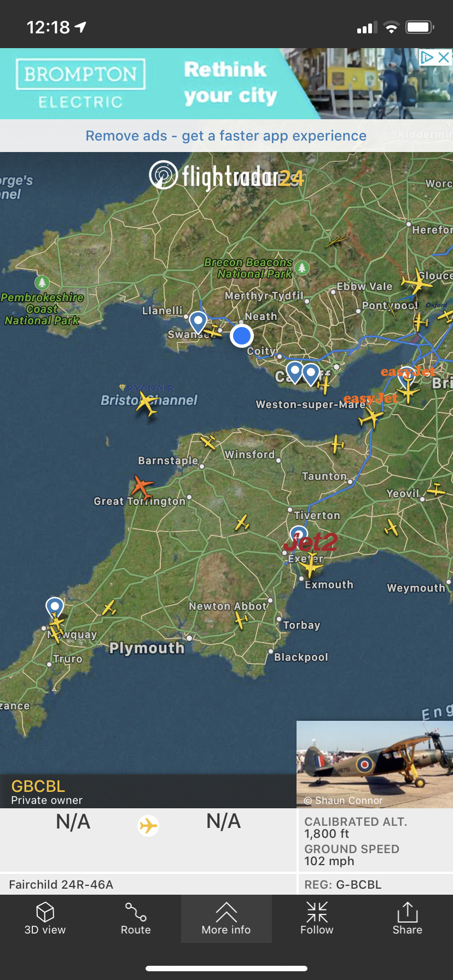453x980 pixels.
Task: Select the Ryanair plane over Bristol Channel
Action: (x=147, y=404)
